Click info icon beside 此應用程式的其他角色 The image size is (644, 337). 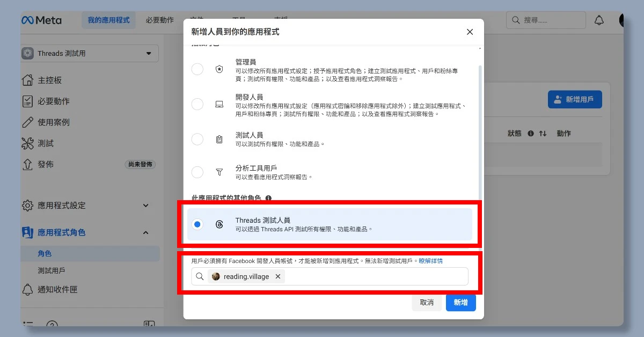point(268,198)
